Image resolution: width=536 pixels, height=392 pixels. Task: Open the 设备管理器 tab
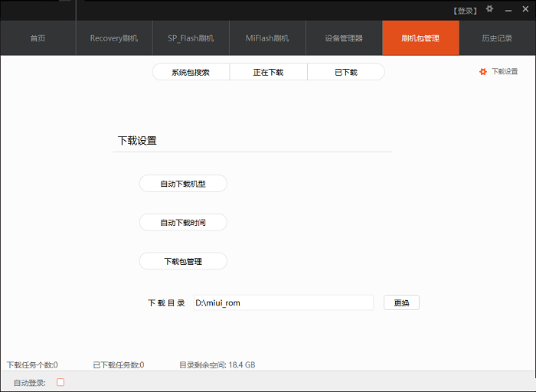(344, 38)
